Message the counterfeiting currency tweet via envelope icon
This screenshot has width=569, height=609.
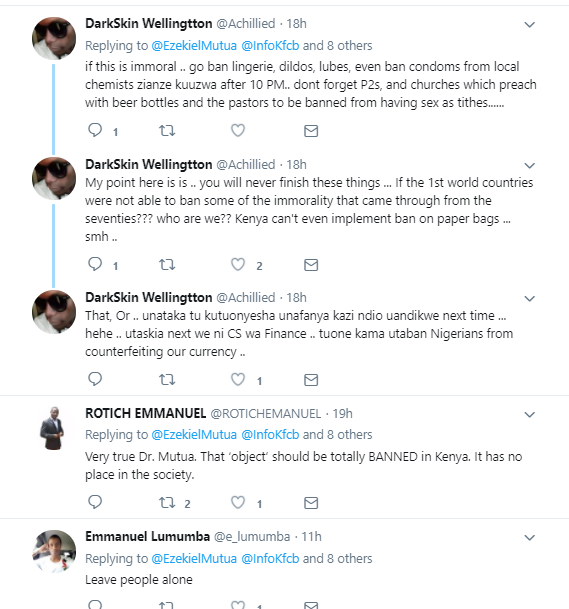pyautogui.click(x=311, y=380)
